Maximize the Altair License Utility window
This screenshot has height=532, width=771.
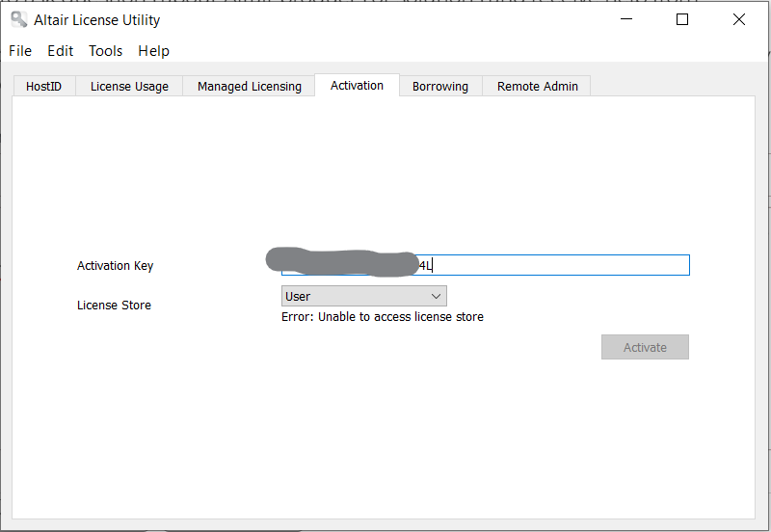click(x=682, y=19)
